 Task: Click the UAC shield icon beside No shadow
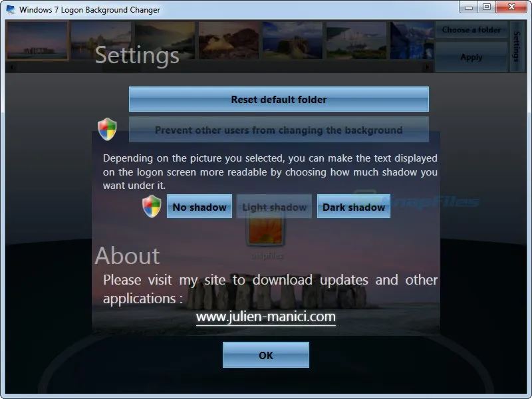pos(152,206)
